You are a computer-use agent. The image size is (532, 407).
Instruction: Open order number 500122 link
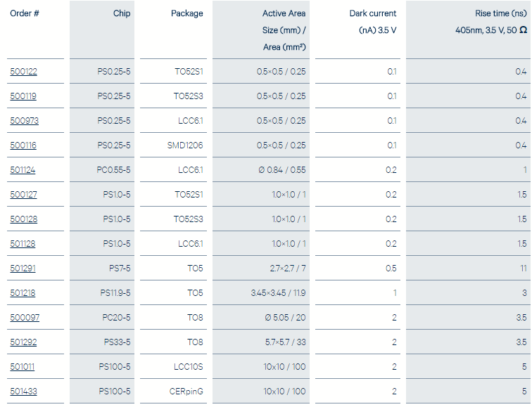pos(23,72)
